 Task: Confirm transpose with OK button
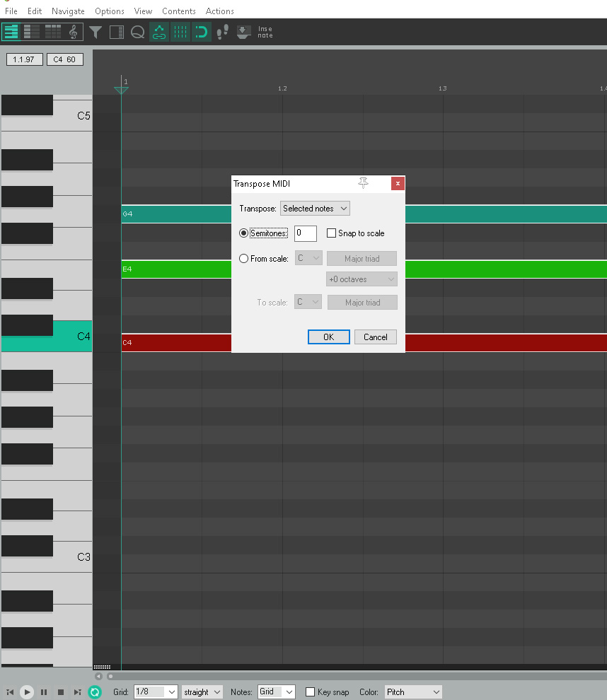coord(329,337)
